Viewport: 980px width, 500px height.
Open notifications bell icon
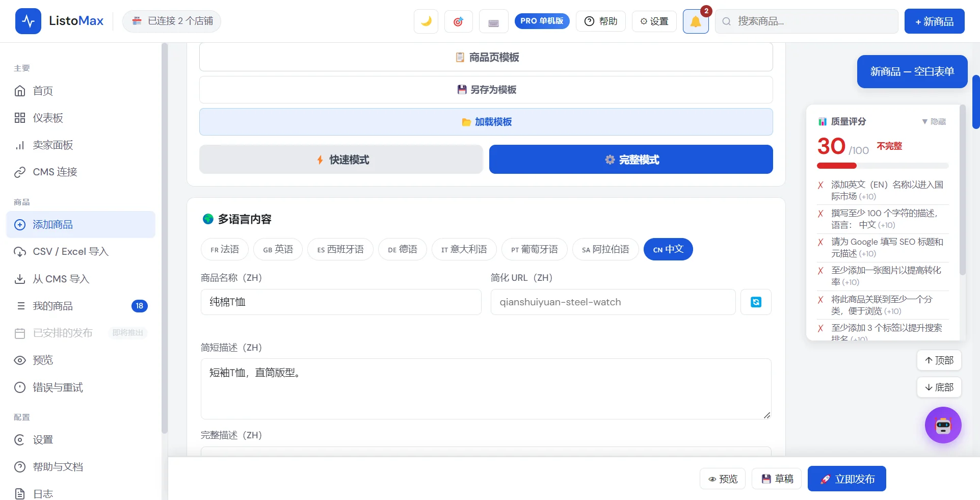pyautogui.click(x=696, y=21)
